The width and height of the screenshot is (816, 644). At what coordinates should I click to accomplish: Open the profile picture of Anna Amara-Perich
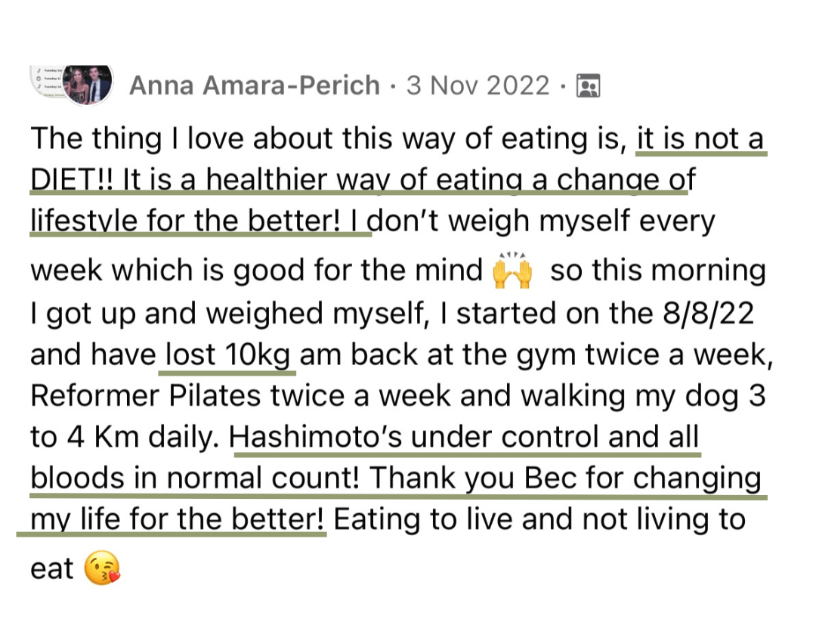tap(87, 83)
